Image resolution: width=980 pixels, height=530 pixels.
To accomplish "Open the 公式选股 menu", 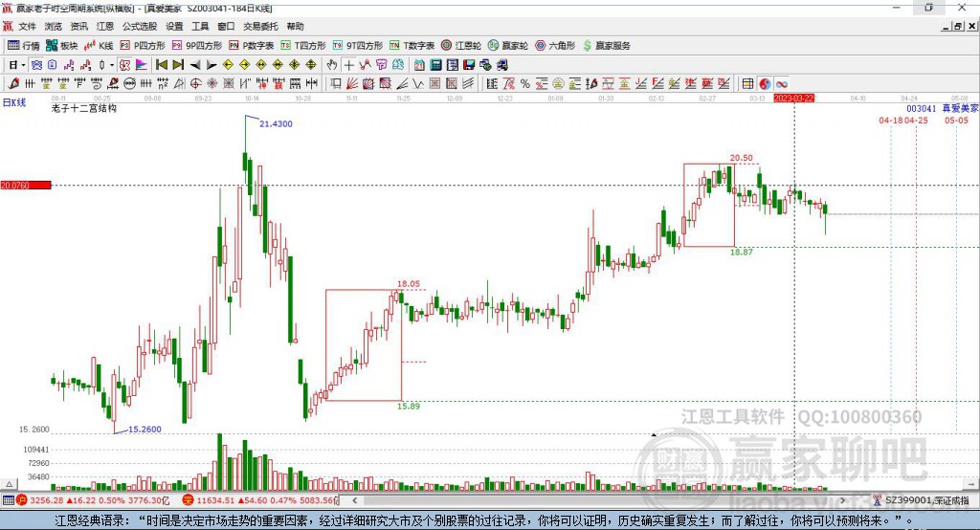I will pyautogui.click(x=140, y=26).
